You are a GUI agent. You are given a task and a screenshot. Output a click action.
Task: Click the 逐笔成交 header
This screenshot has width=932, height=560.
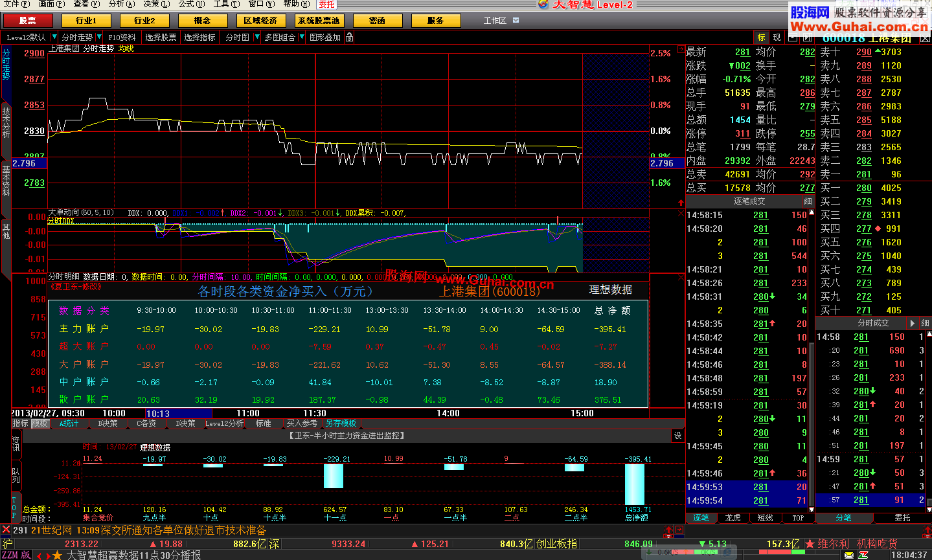749,201
